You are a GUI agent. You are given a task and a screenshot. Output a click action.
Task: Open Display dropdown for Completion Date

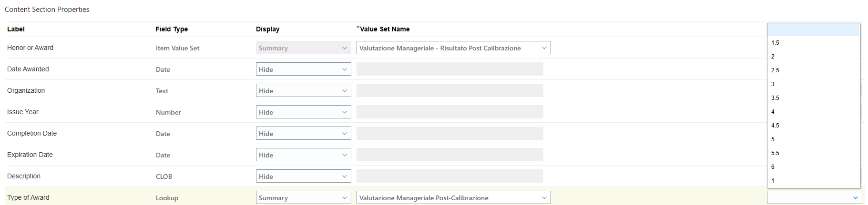[x=303, y=133]
